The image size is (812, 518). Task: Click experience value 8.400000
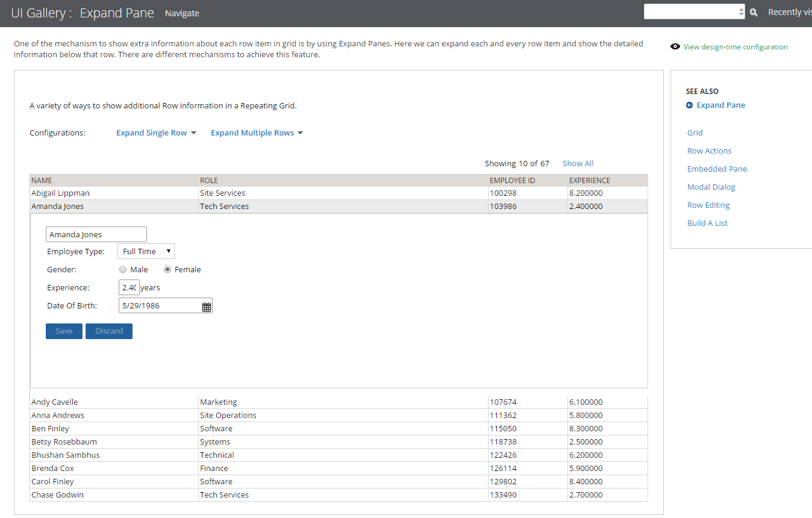click(x=586, y=482)
